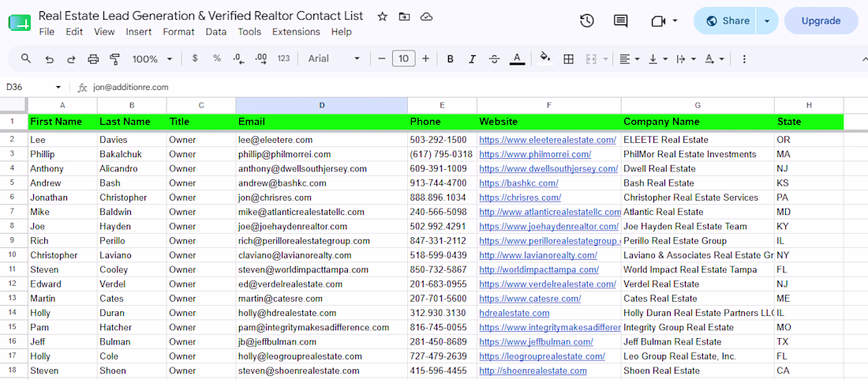Open the jeffbulman.com website link

[x=536, y=342]
